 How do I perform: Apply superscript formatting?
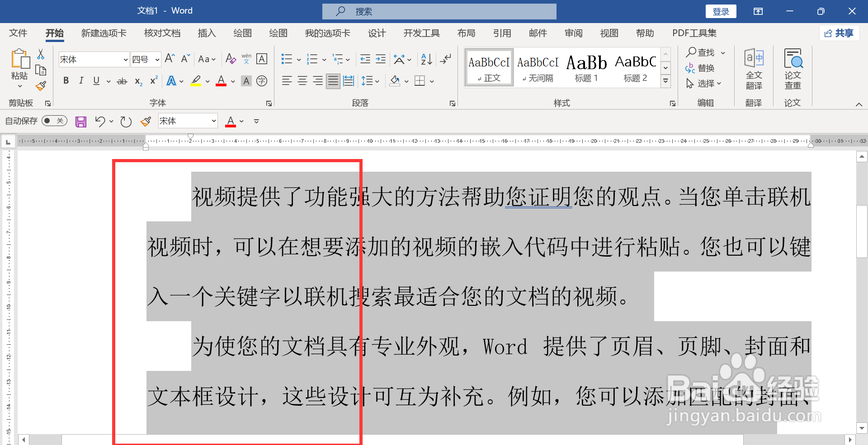coord(154,80)
